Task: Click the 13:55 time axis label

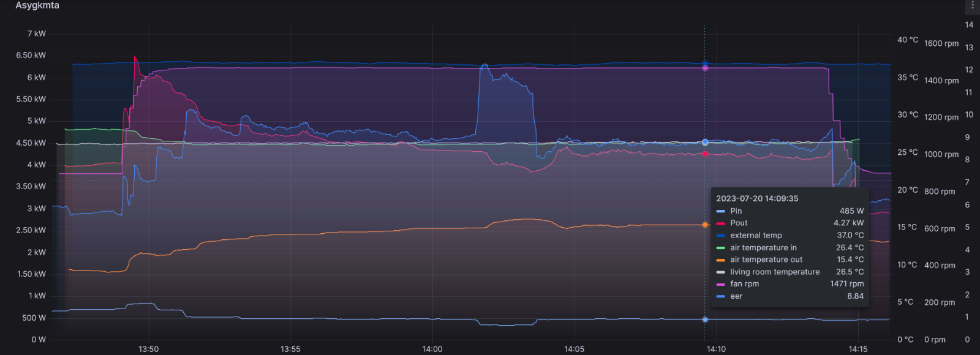Action: [290, 349]
